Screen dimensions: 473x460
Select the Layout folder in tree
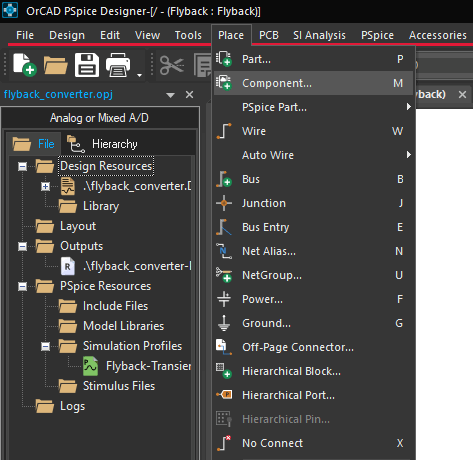pos(78,226)
